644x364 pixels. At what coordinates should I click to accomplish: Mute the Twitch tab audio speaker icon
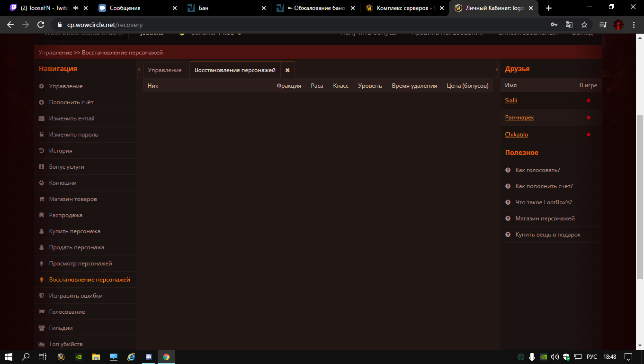point(75,8)
